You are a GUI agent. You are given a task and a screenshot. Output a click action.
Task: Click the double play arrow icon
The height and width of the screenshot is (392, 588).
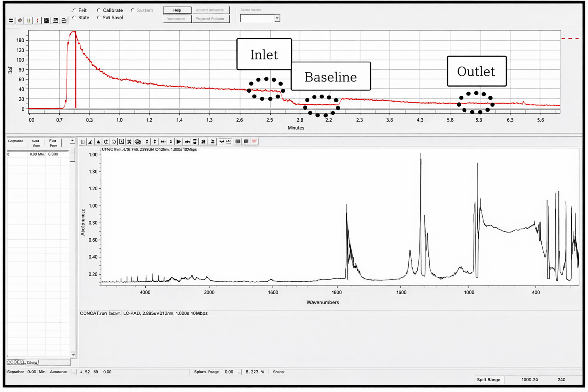pos(179,142)
